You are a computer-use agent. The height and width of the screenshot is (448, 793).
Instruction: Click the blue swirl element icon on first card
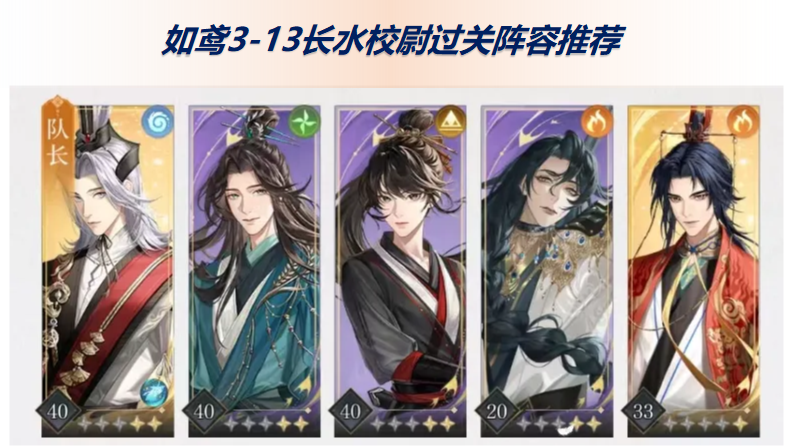(158, 121)
